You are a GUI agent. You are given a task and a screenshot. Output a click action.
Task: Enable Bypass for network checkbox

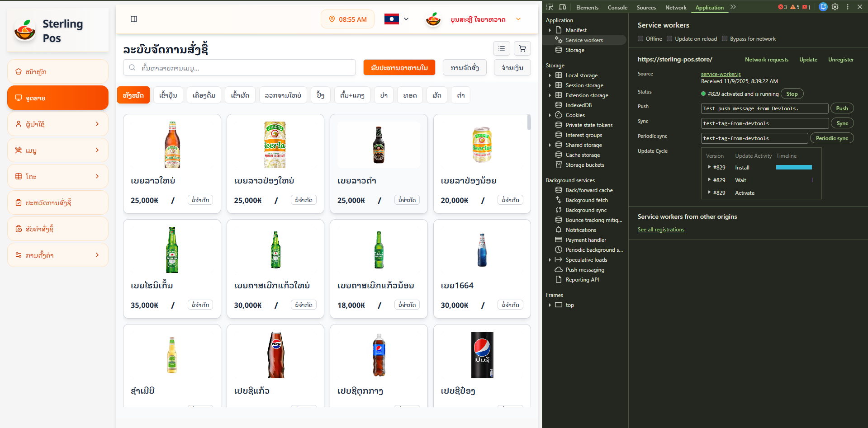point(725,39)
